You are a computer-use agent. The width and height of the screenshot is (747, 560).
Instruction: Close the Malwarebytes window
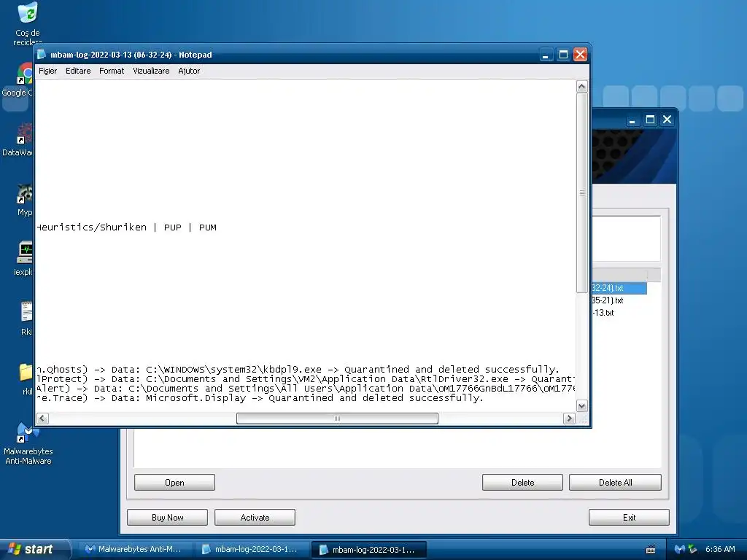667,120
